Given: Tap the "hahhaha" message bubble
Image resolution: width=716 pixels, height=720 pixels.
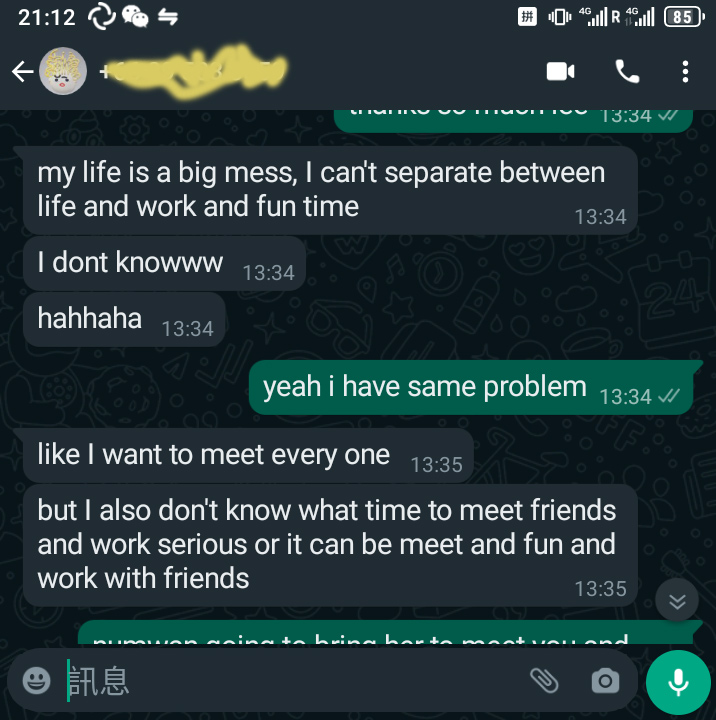Looking at the screenshot, I should [124, 320].
